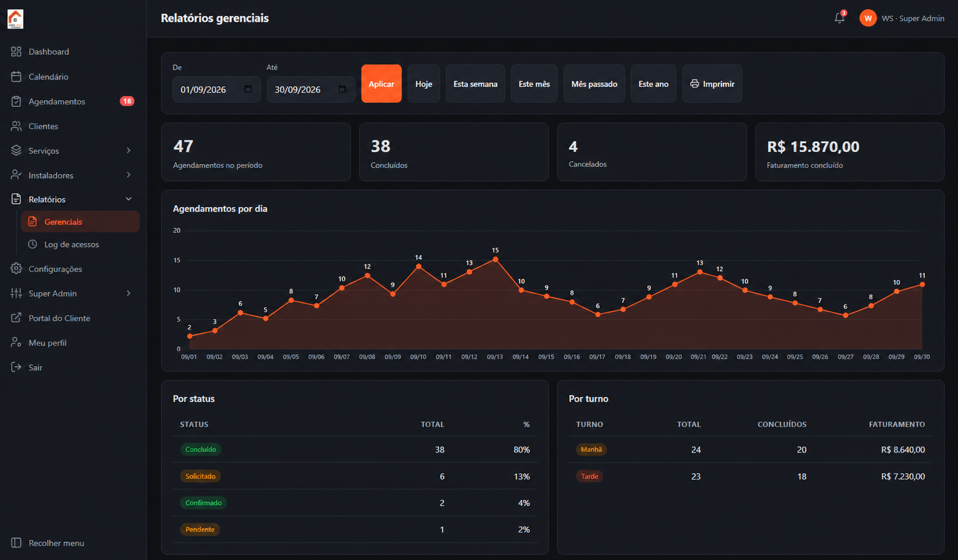Click the Até date input 30/09/2026

tap(311, 89)
